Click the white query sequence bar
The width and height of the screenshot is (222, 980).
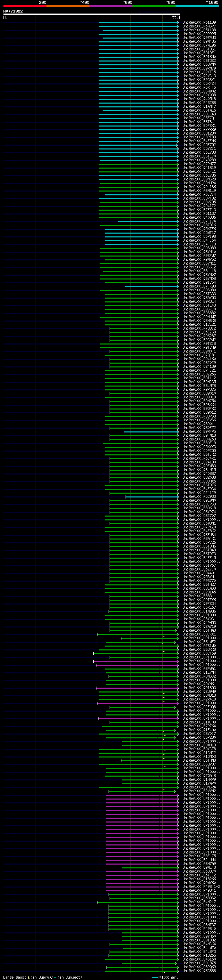tap(92, 15)
